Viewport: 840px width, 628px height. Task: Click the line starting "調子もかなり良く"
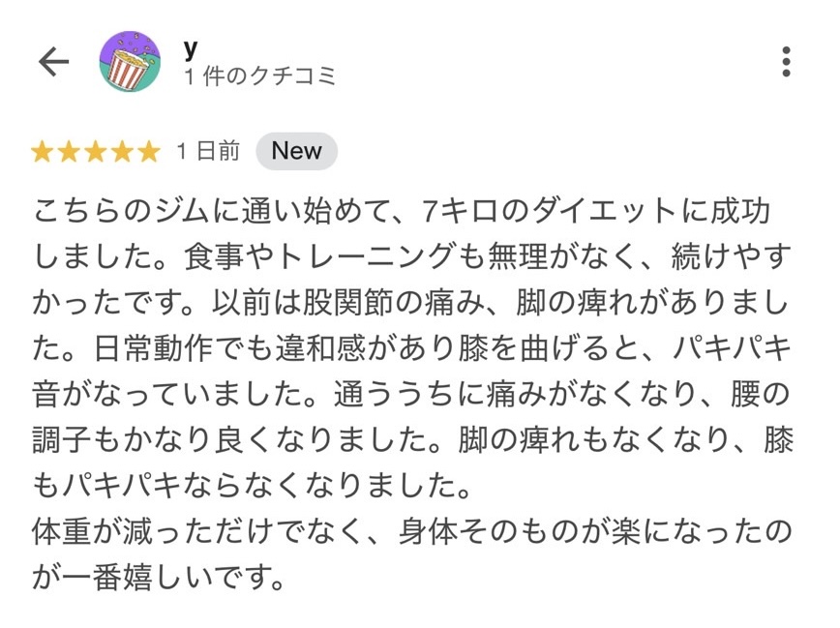411,441
